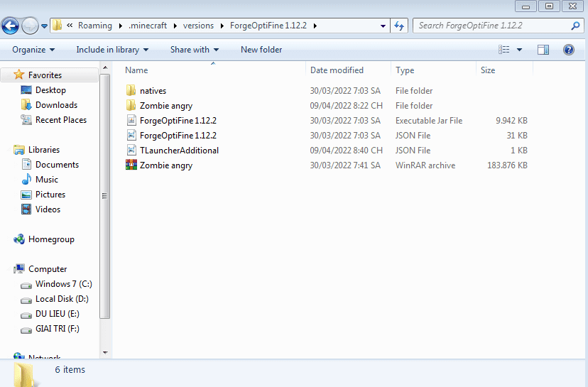Image resolution: width=588 pixels, height=387 pixels.
Task: Select .minecraft in the address breadcrumb
Action: coord(148,26)
